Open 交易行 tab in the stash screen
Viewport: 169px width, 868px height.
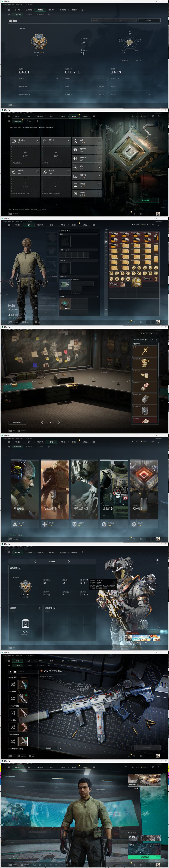coord(63,225)
